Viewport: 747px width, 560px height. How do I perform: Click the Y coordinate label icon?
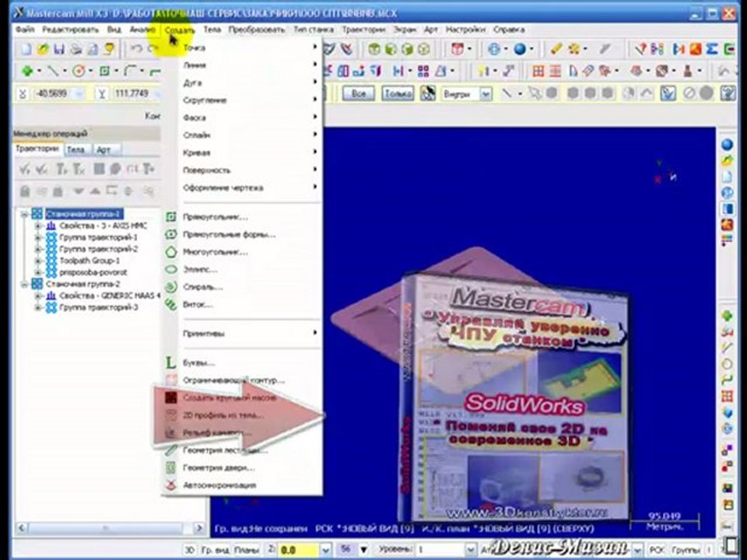click(x=101, y=93)
